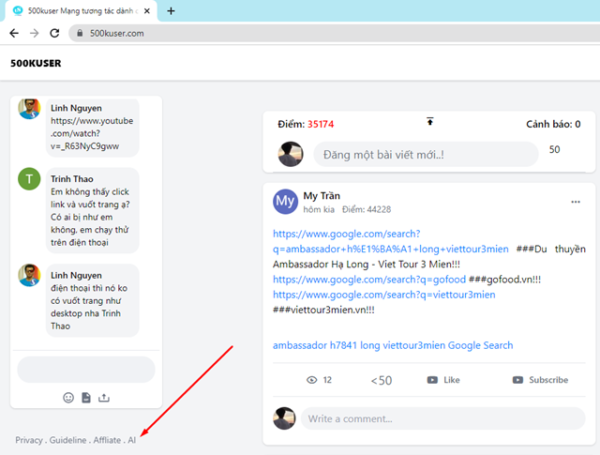The height and width of the screenshot is (455, 600).
Task: Click the scroll-to-top arrow icon near Điểm
Action: [x=430, y=121]
